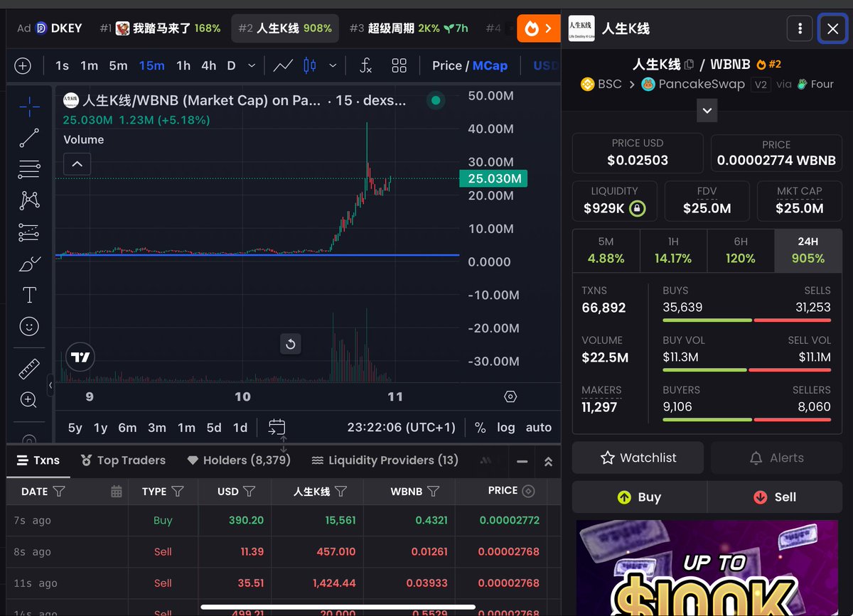
Task: Open trending #3 超级周期 token
Action: 409,28
